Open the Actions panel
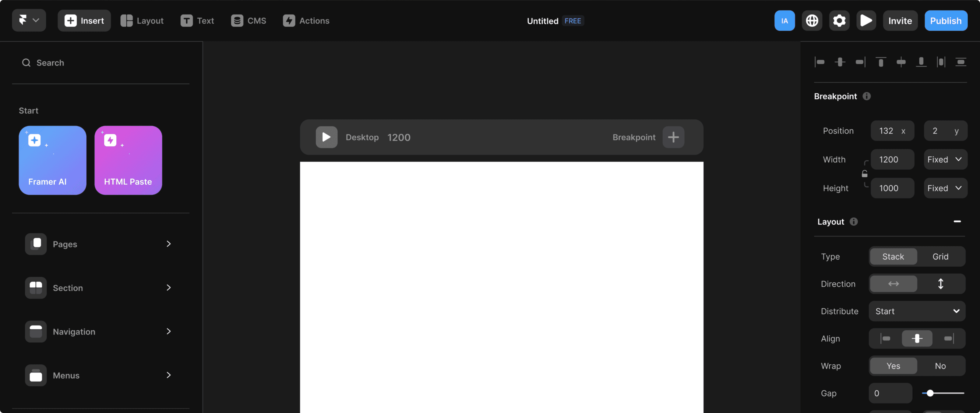 tap(306, 21)
